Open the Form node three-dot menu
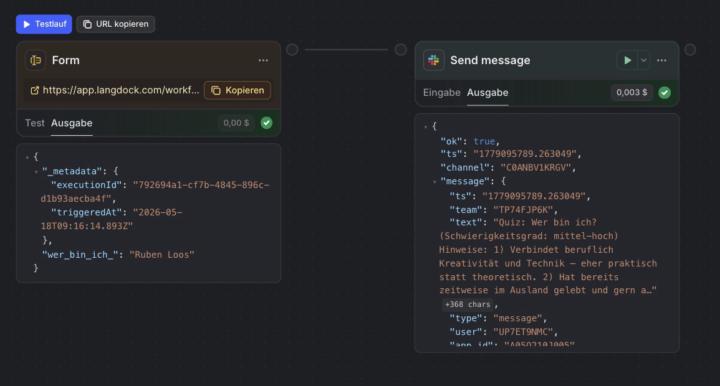 point(263,60)
